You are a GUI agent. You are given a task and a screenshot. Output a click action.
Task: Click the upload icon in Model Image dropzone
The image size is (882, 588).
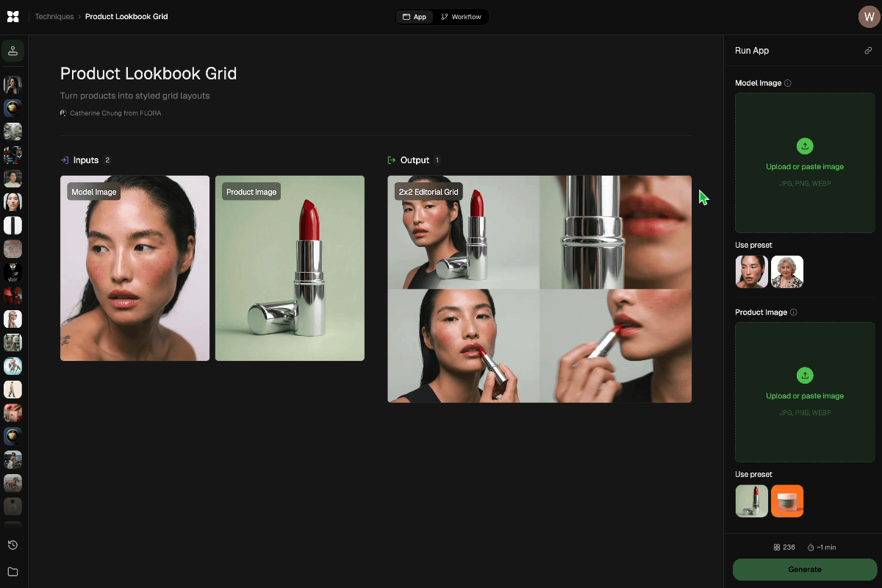pyautogui.click(x=805, y=146)
